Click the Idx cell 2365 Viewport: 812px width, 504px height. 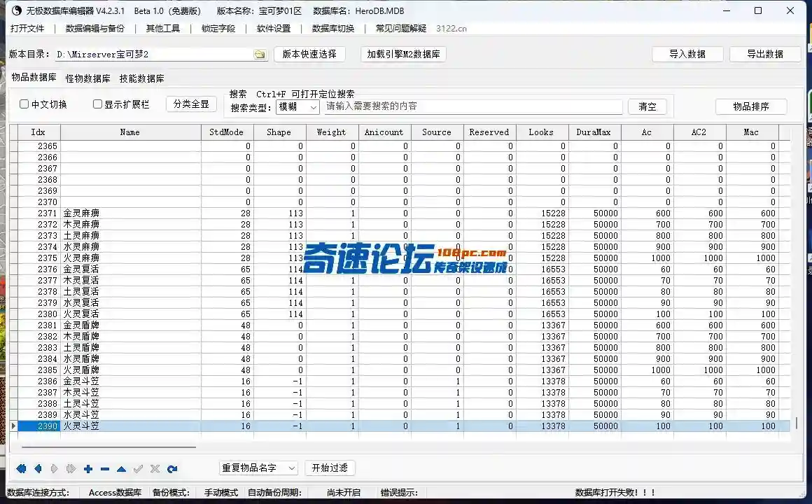(x=39, y=146)
